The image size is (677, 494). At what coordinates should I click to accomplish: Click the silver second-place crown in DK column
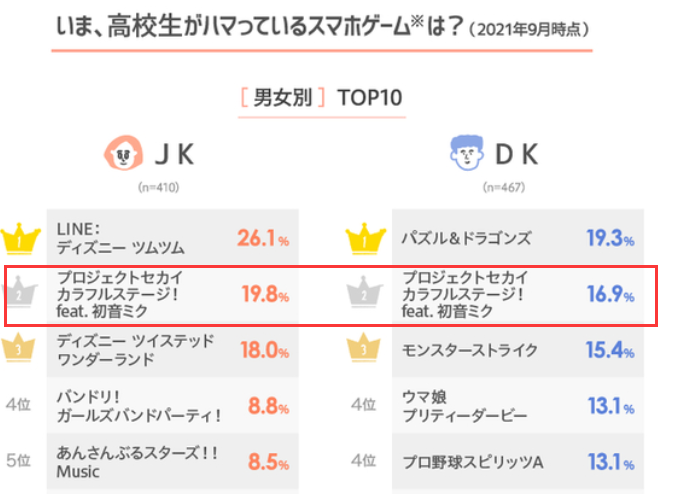[x=365, y=292]
